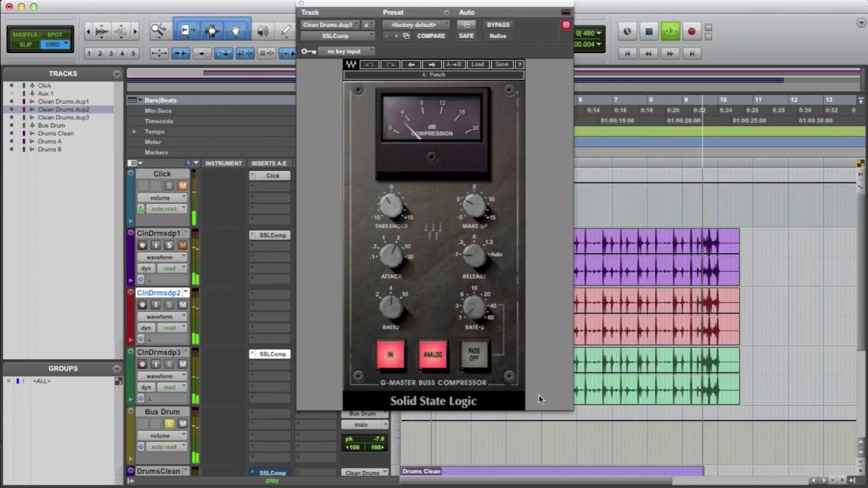Click the key input key icon

click(309, 52)
